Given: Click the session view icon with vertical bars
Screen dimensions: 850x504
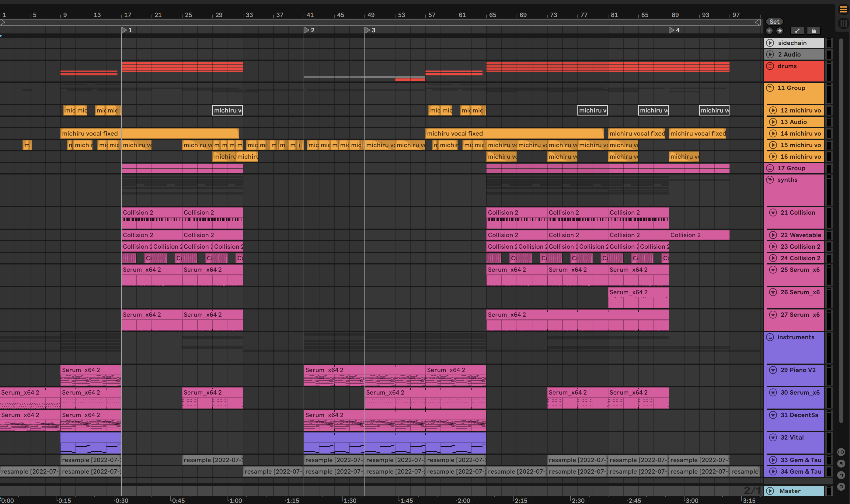Looking at the screenshot, I should pos(843,23).
